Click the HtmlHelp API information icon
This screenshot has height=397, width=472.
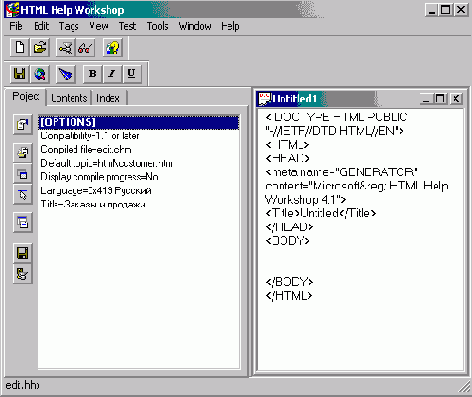click(23, 194)
